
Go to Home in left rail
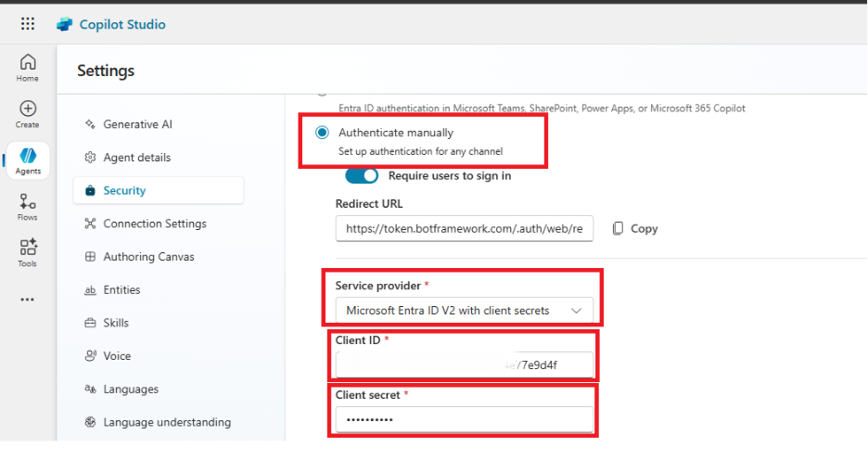[28, 67]
